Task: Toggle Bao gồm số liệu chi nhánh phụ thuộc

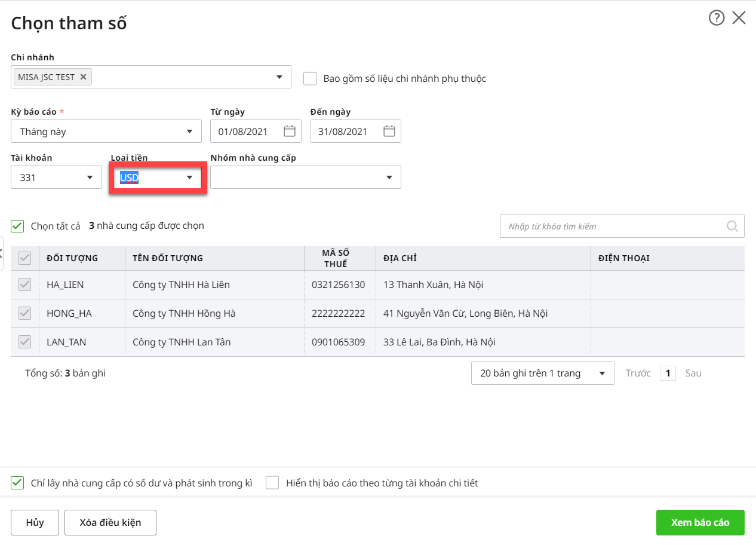Action: (x=310, y=78)
